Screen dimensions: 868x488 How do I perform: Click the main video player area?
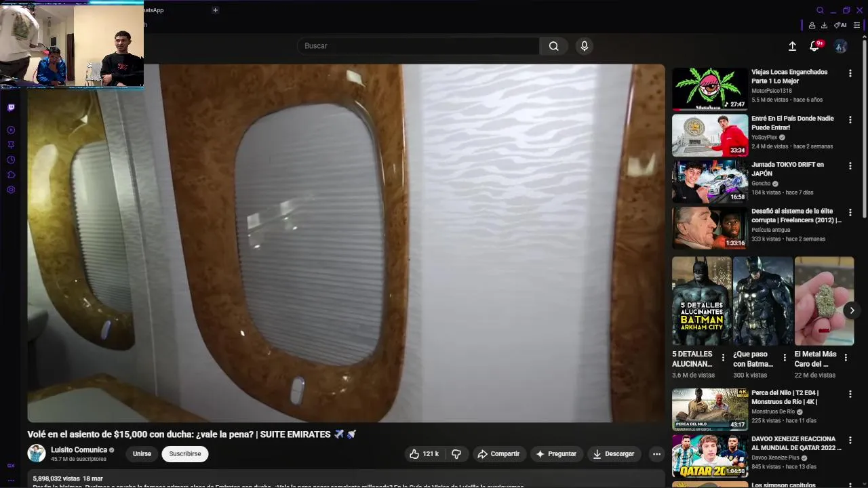point(346,243)
